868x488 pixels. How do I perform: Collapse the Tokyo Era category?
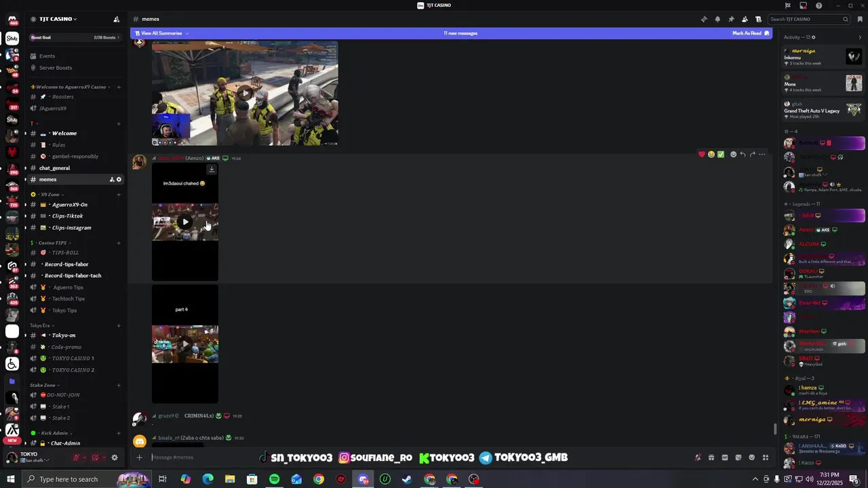(42, 326)
